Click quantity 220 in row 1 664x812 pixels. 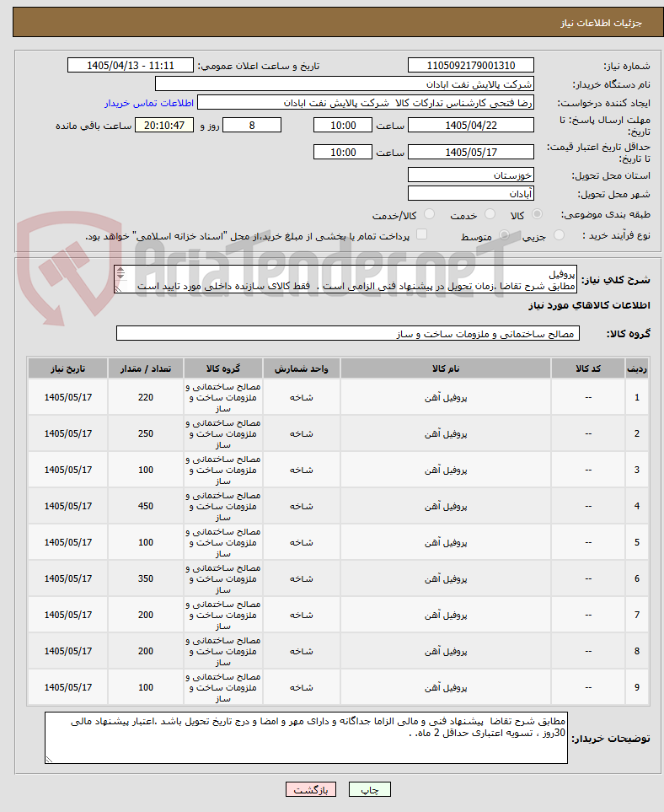tap(146, 397)
